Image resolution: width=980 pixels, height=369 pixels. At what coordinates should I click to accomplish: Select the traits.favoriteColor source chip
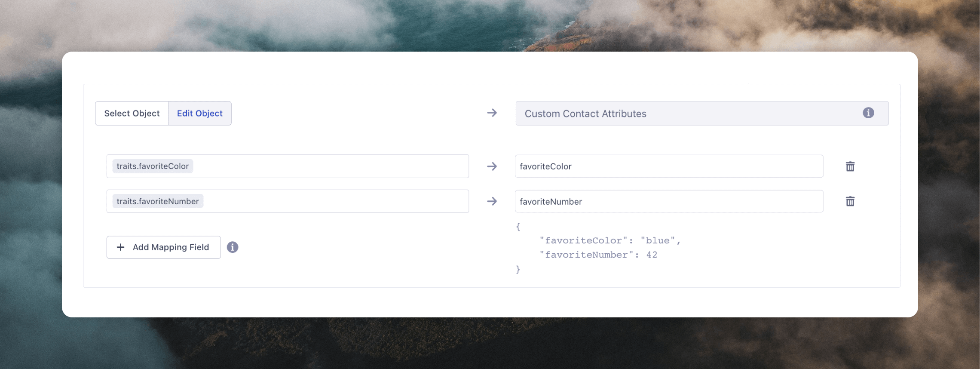(153, 166)
